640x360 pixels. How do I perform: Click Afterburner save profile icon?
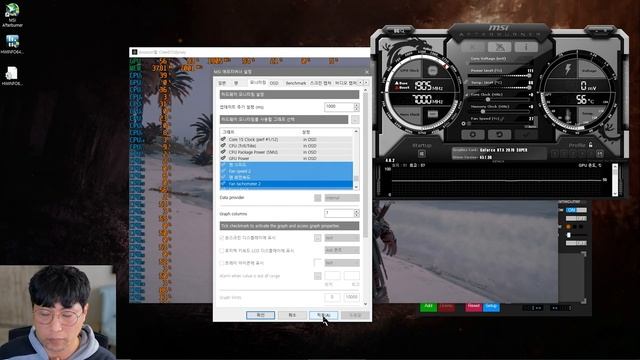click(x=600, y=154)
